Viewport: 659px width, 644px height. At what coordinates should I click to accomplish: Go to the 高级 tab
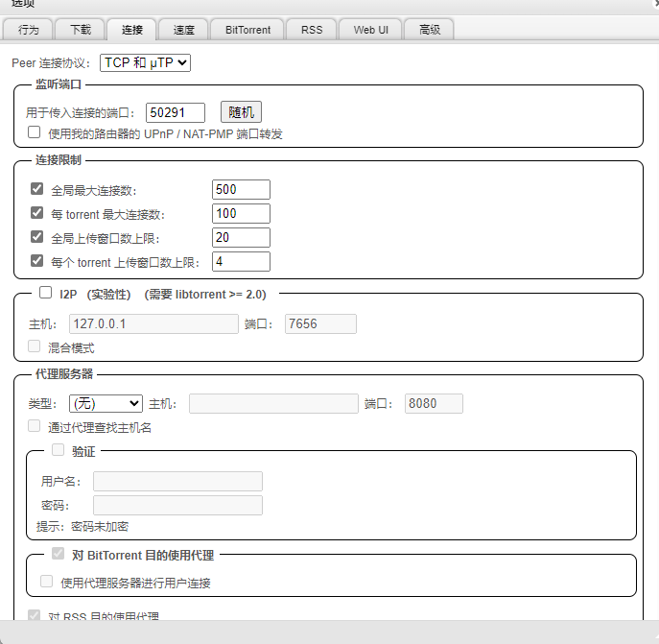429,30
